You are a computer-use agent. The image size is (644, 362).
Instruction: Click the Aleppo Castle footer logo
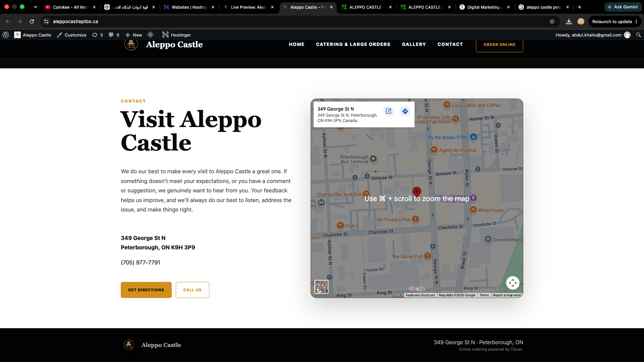pyautogui.click(x=129, y=345)
